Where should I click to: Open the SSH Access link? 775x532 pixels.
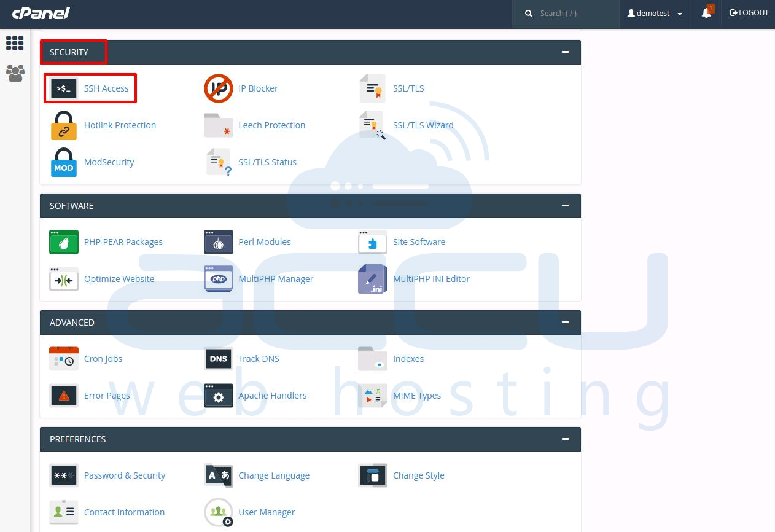106,88
